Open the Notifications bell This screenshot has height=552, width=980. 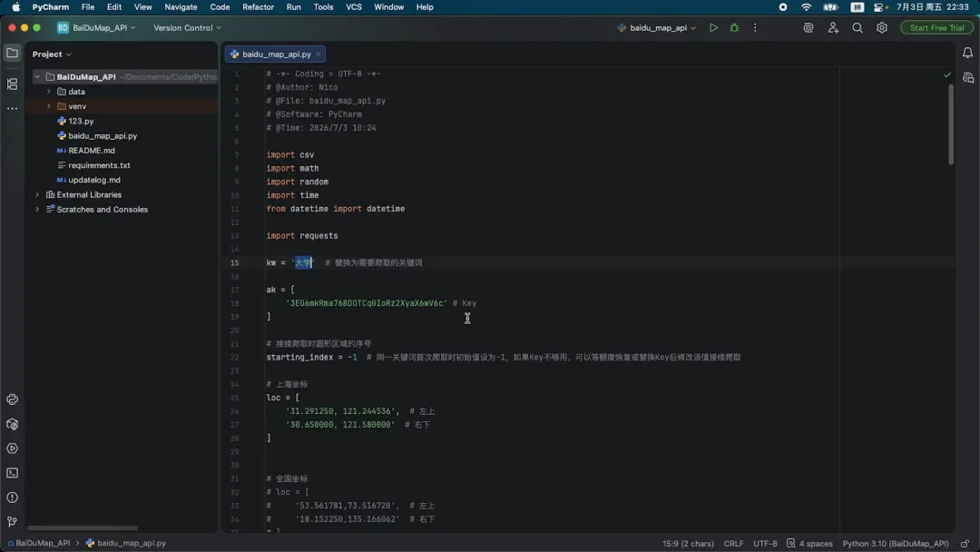(x=967, y=54)
